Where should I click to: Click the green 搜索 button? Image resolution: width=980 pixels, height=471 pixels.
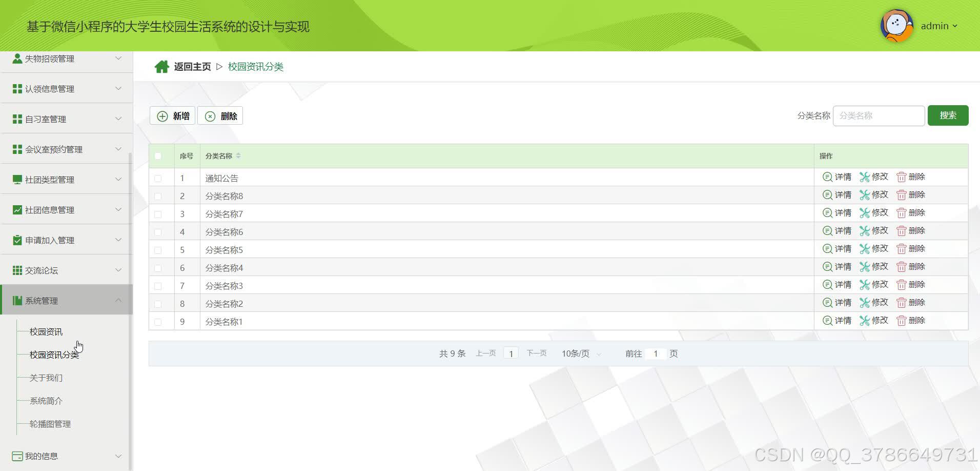948,115
